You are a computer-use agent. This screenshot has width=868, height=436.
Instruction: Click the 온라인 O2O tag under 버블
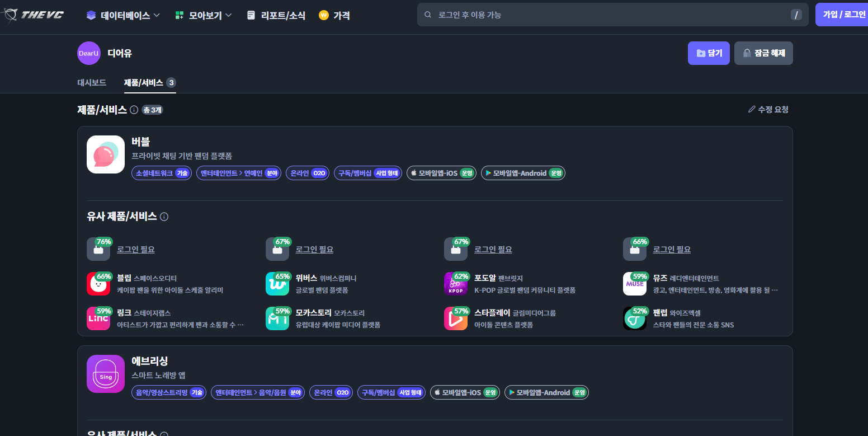pos(308,173)
